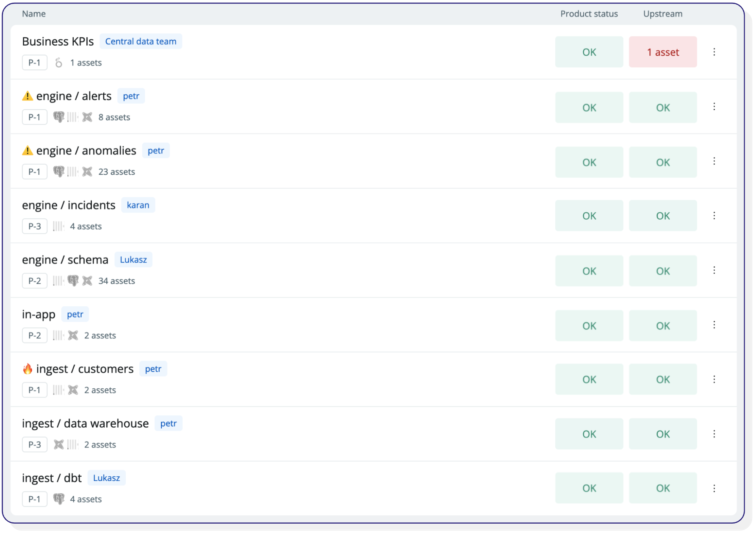Click the warning triangle beside engine / anomalies
Screen dimensions: 756x533
point(28,151)
